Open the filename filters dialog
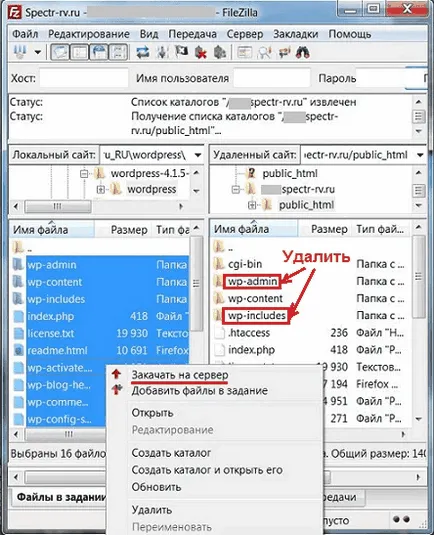The height and width of the screenshot is (535, 434). (x=244, y=53)
